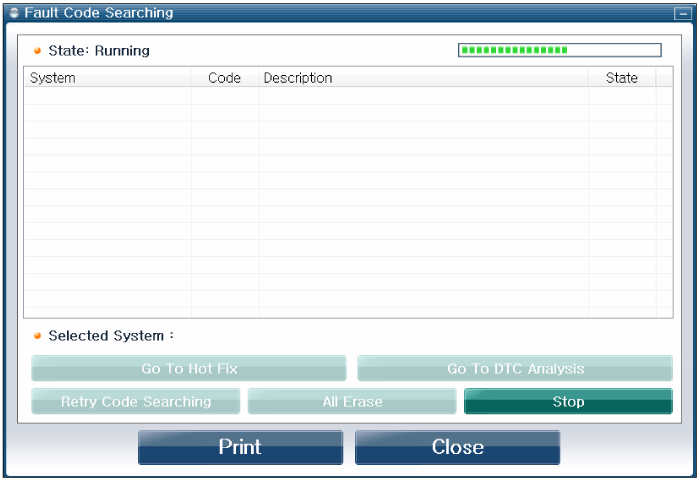
Task: Click the title bar application icon
Action: pyautogui.click(x=14, y=13)
